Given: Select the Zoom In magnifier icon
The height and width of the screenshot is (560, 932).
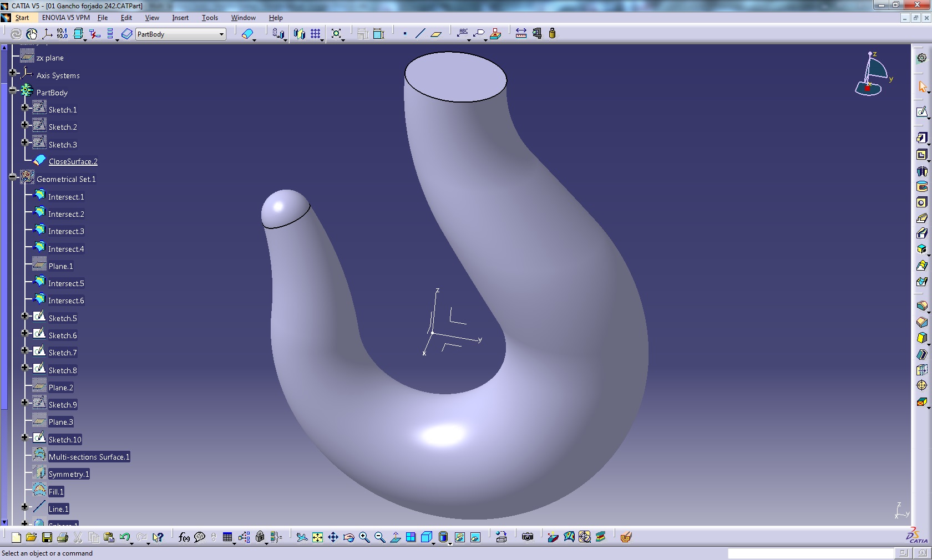Looking at the screenshot, I should tap(364, 537).
